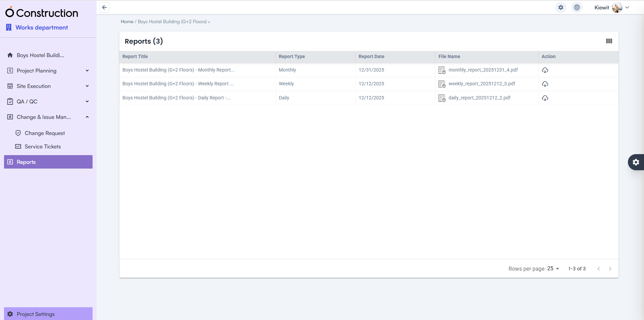Select the file icon beside daily_report_20251212_2.pdf
Image resolution: width=644 pixels, height=320 pixels.
click(441, 98)
